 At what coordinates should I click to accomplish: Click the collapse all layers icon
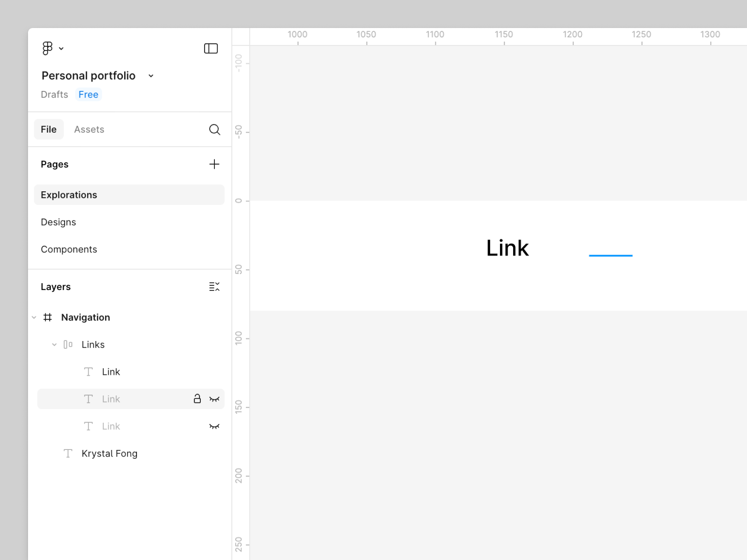(214, 287)
